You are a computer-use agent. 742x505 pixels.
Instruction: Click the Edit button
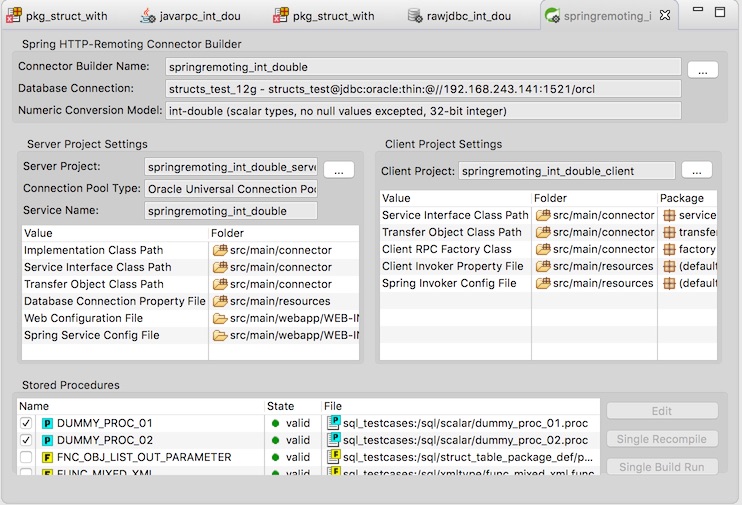click(x=662, y=411)
